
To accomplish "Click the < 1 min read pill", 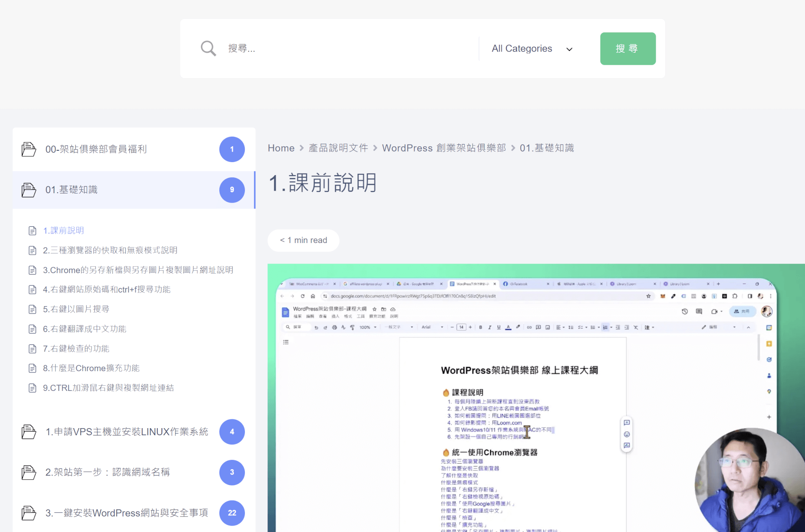I will point(304,240).
